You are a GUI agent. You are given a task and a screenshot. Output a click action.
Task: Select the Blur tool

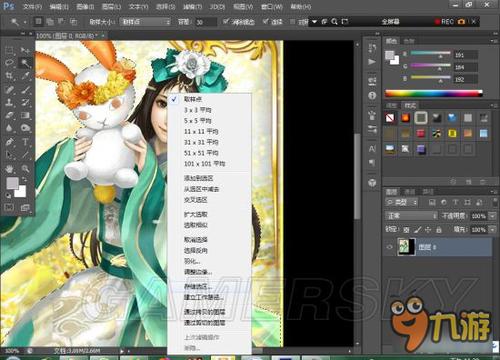coord(9,128)
